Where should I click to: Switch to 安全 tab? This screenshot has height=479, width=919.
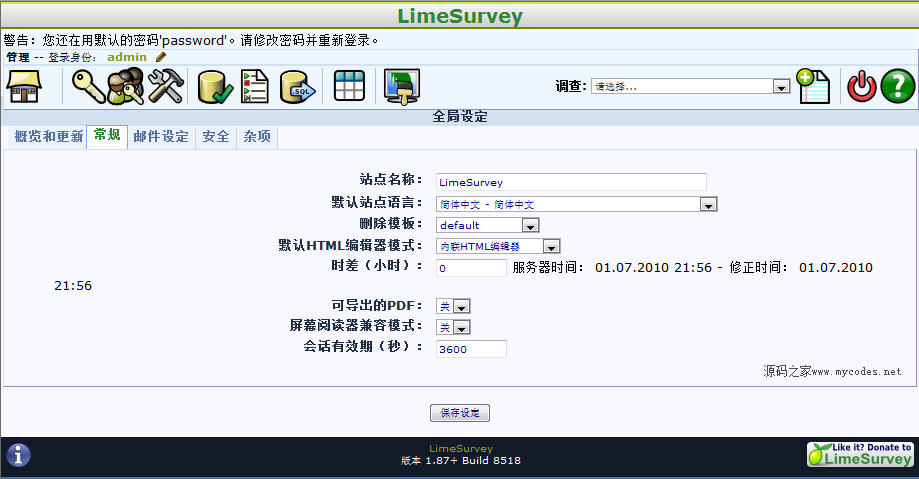216,137
